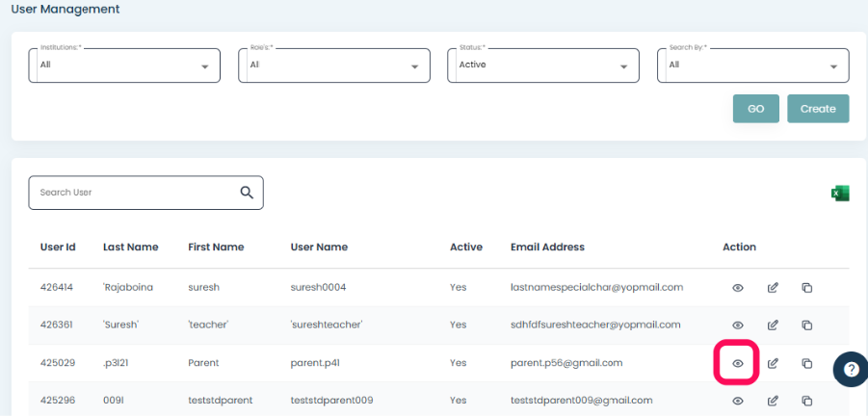Edit user 'sureshteacher' with pencil icon

point(773,325)
